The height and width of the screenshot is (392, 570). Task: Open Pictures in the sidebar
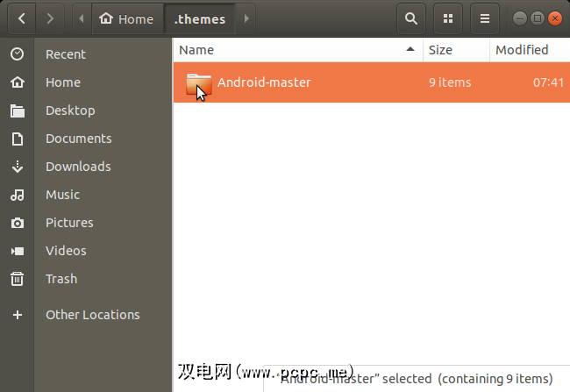point(69,223)
